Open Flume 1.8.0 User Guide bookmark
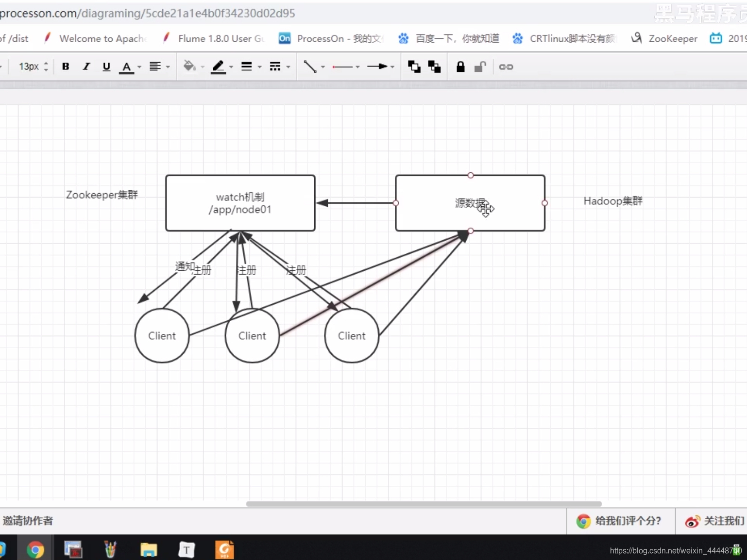This screenshot has height=560, width=747. (x=214, y=38)
